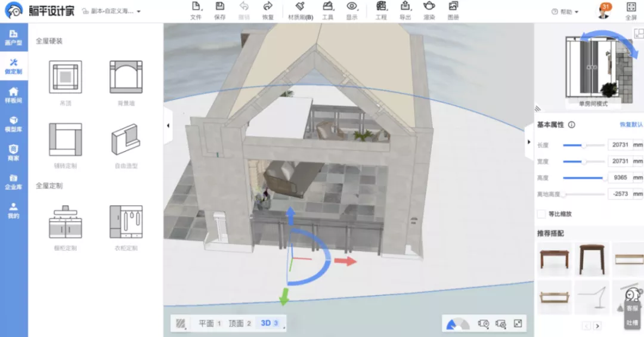Choose the 自由造型 free modeling icon
Image resolution: width=644 pixels, height=337 pixels.
tap(126, 140)
